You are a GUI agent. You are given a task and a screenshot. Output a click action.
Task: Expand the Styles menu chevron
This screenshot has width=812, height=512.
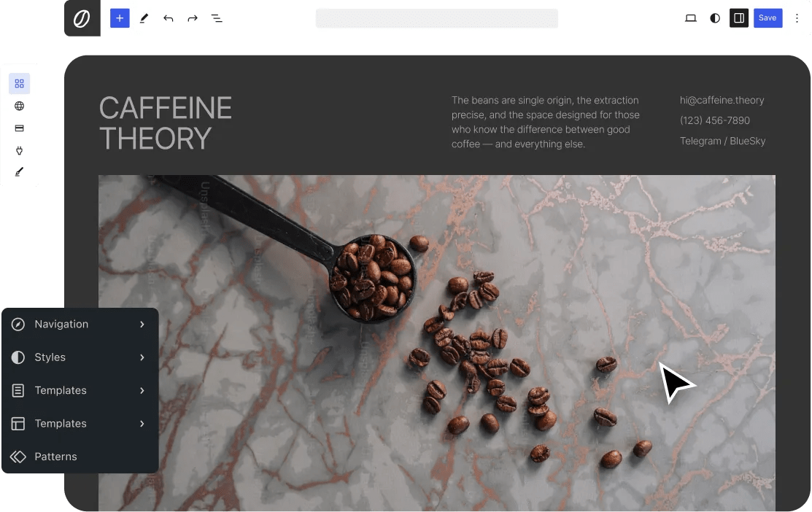click(142, 357)
